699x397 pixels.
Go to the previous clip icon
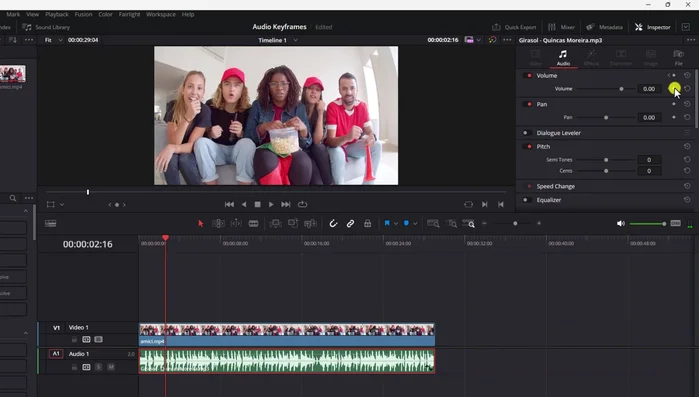click(x=501, y=205)
